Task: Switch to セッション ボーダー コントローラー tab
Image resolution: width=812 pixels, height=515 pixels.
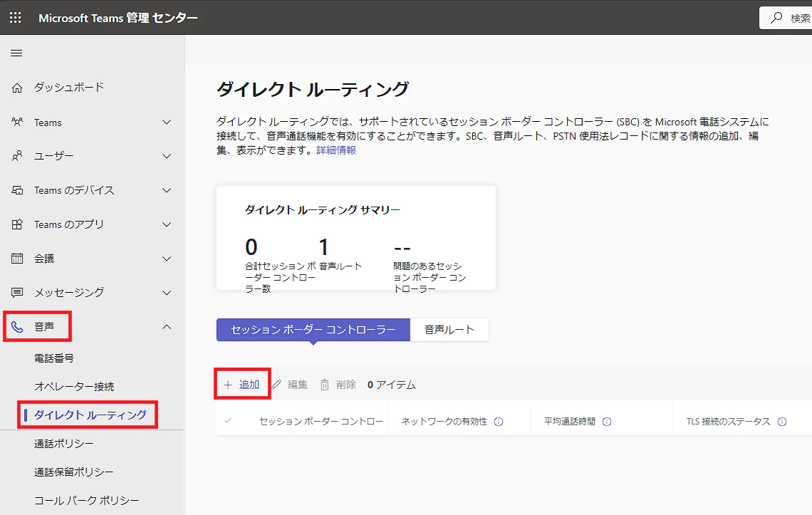Action: pos(313,330)
